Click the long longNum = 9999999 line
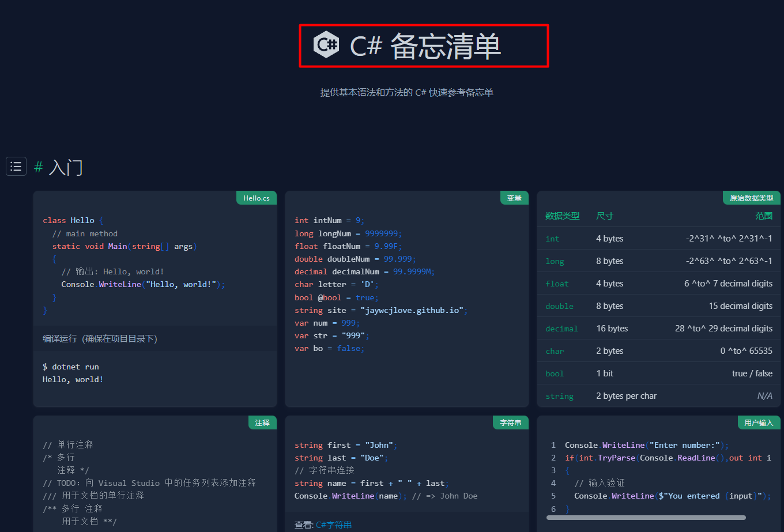The width and height of the screenshot is (784, 532). [x=348, y=233]
